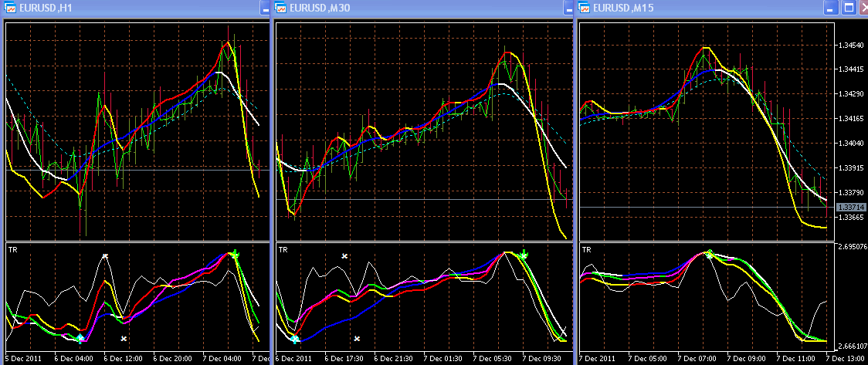Select the green down arrow in H1 TR panel
Image resolution: width=868 pixels, height=365 pixels.
(235, 255)
